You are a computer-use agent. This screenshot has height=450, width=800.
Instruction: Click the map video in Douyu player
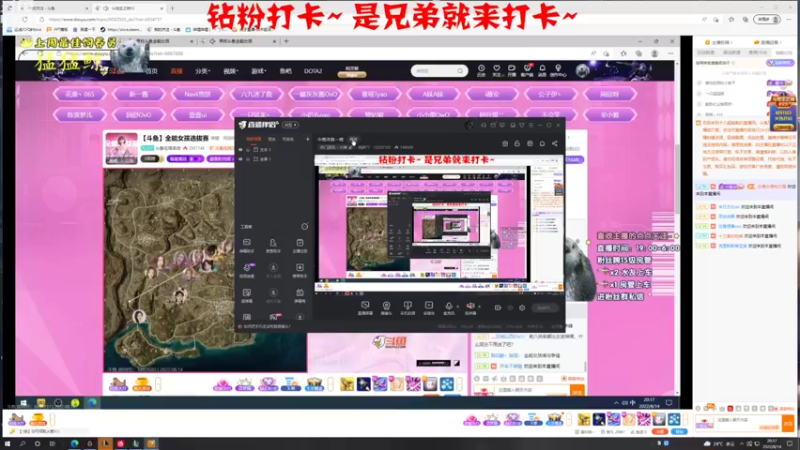coord(205,270)
